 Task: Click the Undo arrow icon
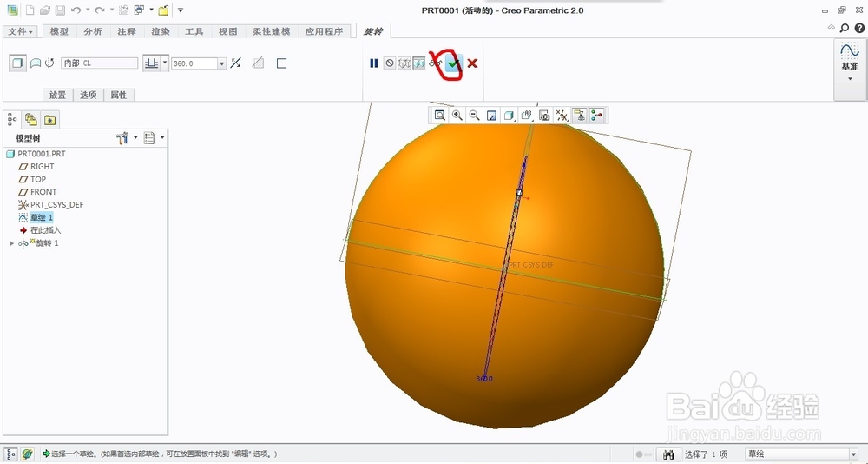(76, 10)
